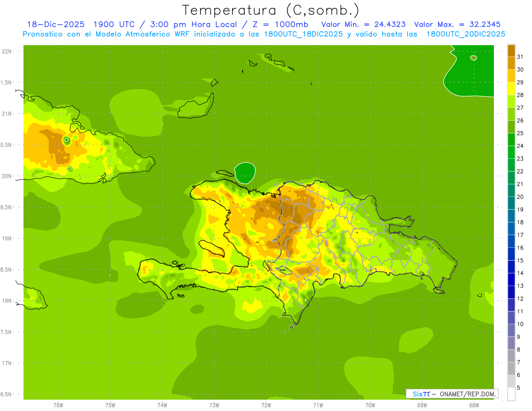Click the colorbar label "22"
Viewport: 532px width, 411px height.
(520, 171)
